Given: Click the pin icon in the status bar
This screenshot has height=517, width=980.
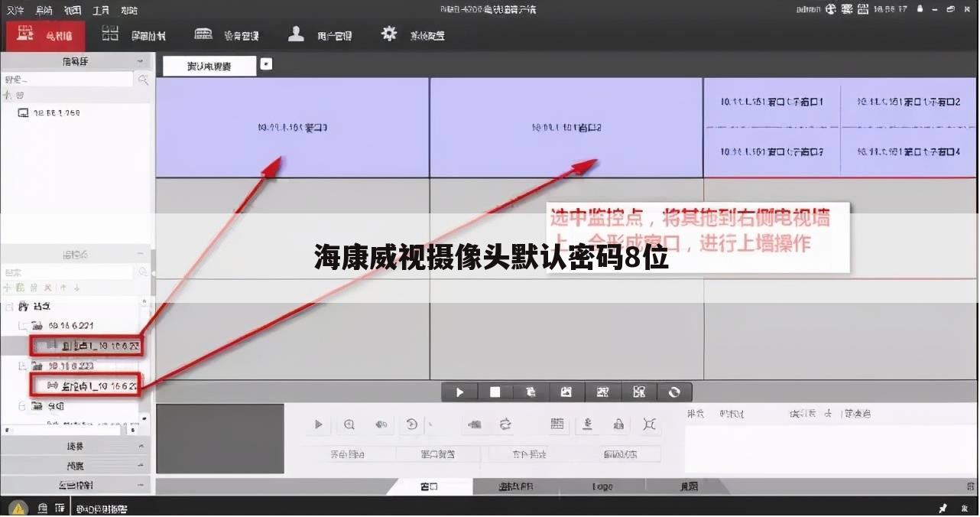Looking at the screenshot, I should pyautogui.click(x=943, y=508).
